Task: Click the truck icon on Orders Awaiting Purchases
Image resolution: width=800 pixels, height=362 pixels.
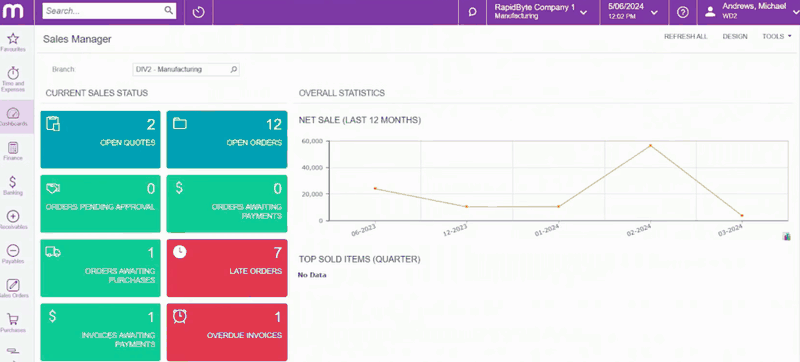Action: pyautogui.click(x=53, y=251)
